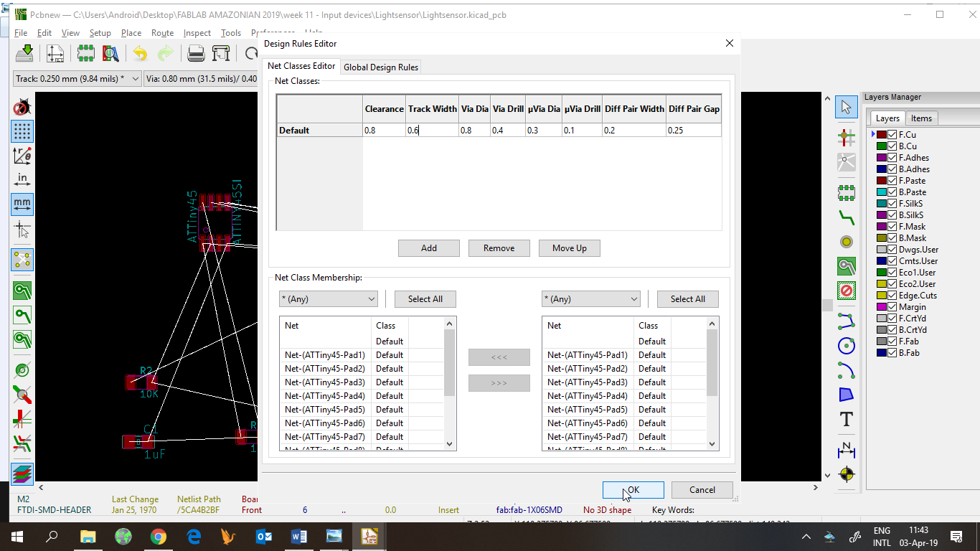Click Select All above right net list

coord(688,299)
